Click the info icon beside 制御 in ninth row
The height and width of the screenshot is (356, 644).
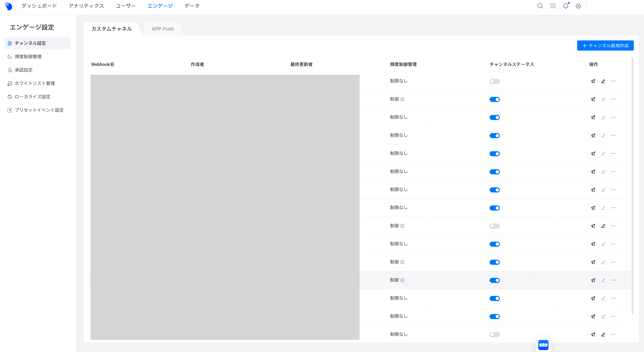pos(403,226)
